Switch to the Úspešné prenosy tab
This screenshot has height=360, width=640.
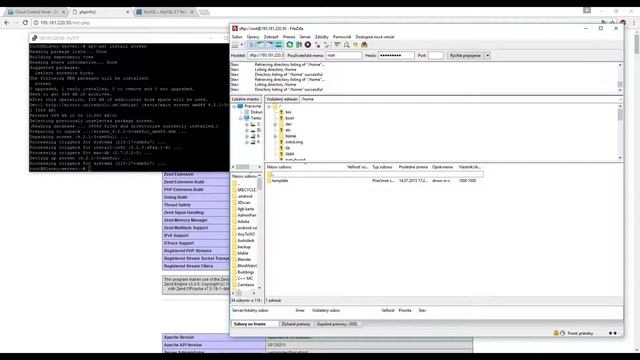pos(337,324)
